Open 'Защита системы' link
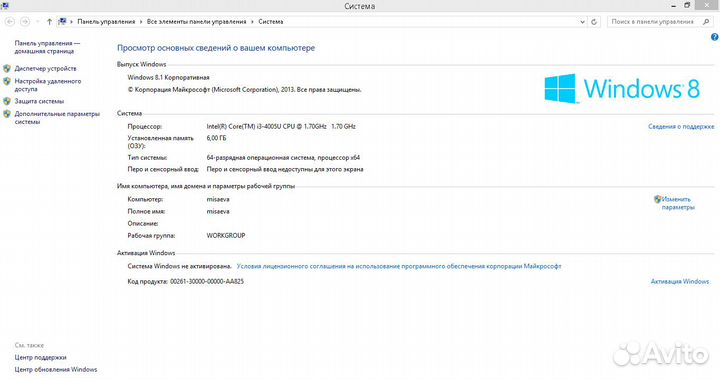Screen dimensions: 720x379 coord(39,101)
